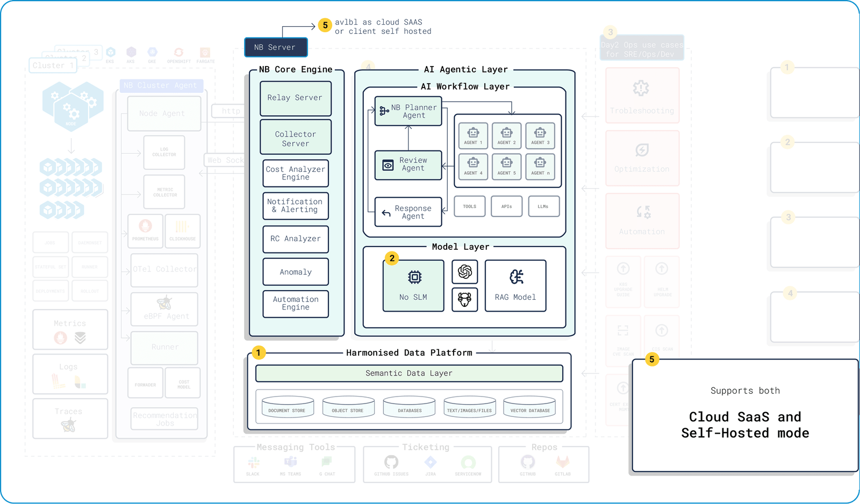Click the 'AI Agentic Layer' heading

tap(465, 69)
